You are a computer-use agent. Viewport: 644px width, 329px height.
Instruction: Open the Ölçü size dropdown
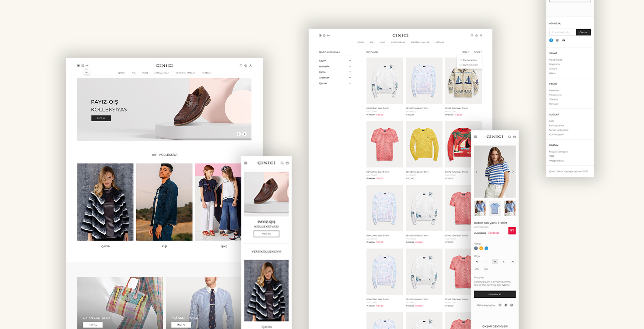point(466,52)
